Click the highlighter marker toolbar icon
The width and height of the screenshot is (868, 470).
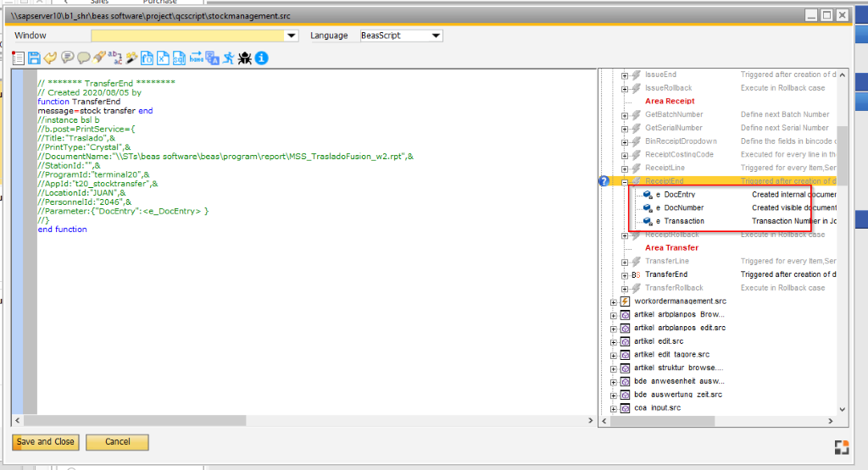click(99, 58)
